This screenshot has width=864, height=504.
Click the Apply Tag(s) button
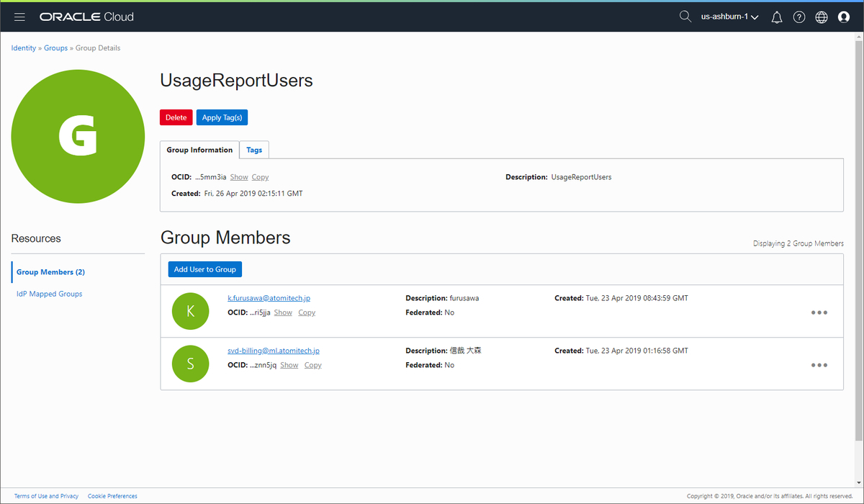(x=222, y=117)
